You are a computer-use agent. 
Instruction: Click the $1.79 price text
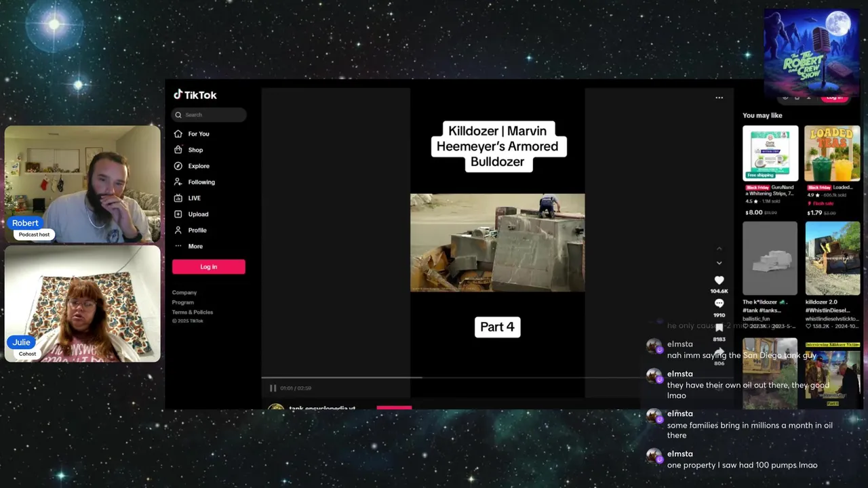coord(814,212)
